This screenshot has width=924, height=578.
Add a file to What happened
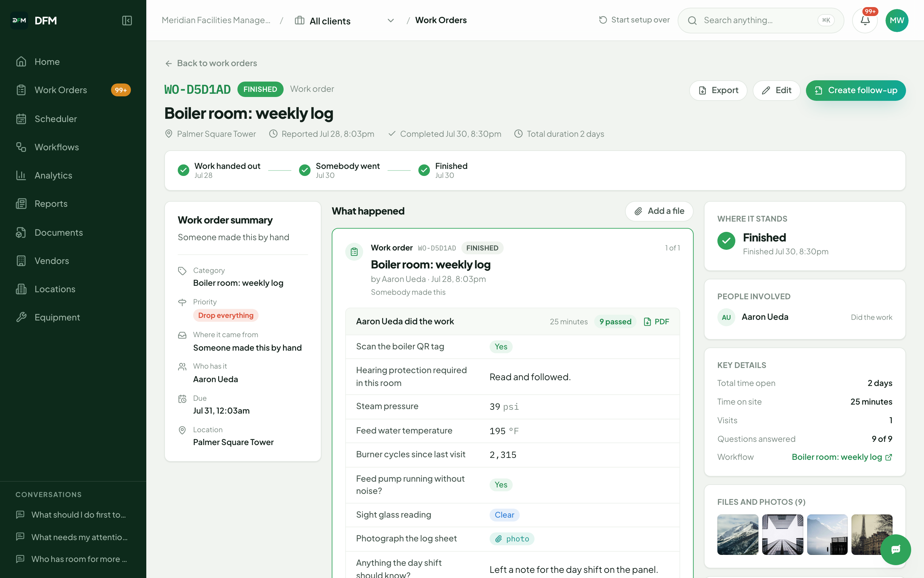pyautogui.click(x=659, y=211)
